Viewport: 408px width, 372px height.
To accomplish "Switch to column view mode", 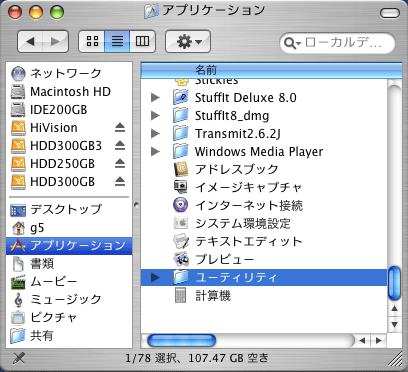I will pyautogui.click(x=142, y=42).
